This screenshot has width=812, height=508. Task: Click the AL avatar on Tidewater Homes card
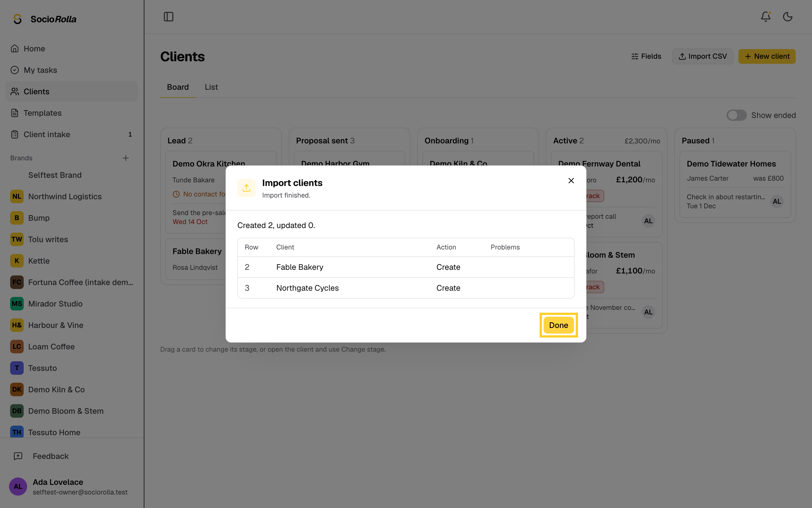coord(777,202)
